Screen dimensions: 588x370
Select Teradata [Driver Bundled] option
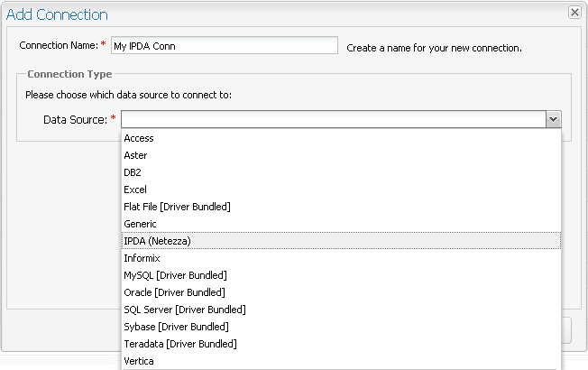pyautogui.click(x=179, y=344)
